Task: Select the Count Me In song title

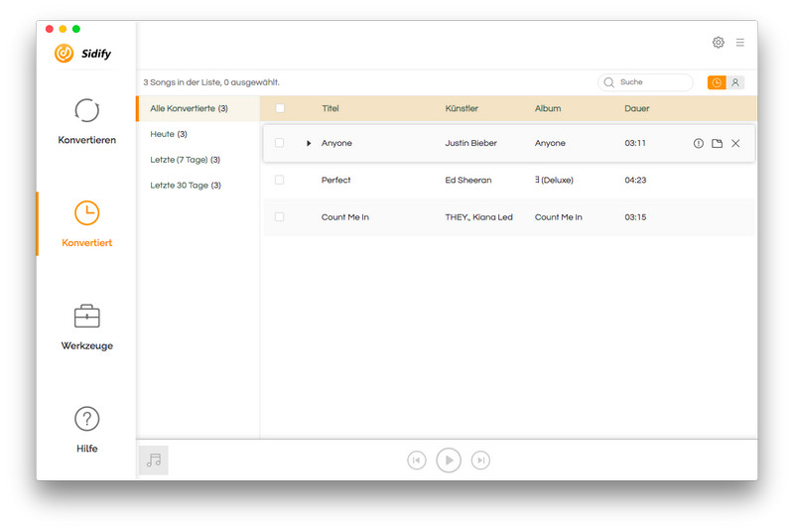Action: (x=344, y=217)
